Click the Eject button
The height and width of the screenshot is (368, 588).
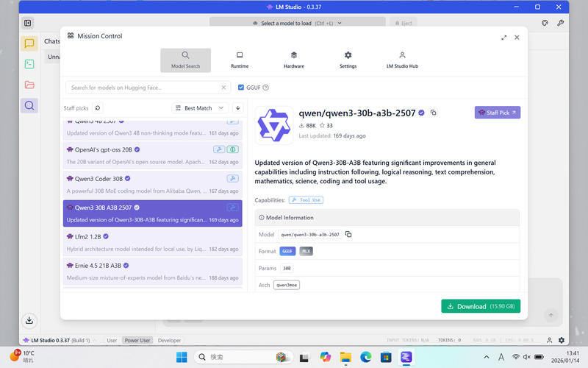coord(404,23)
